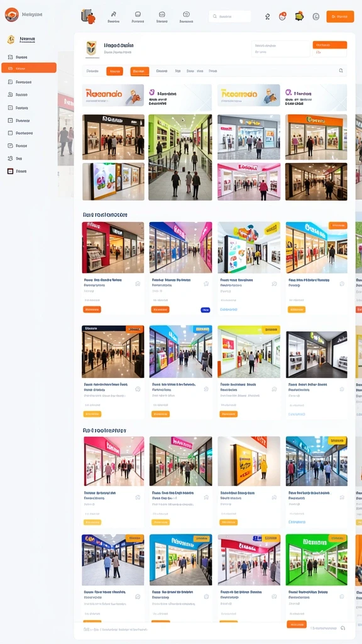362x644 pixels.
Task: Toggle favorite on the teal-signed clothing store card
Action: (x=343, y=284)
